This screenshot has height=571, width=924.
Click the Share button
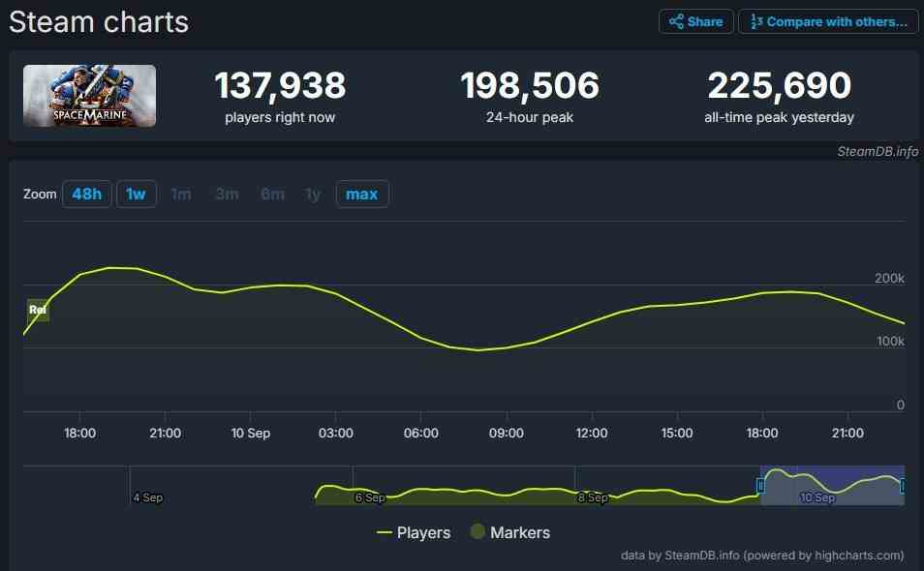click(696, 22)
